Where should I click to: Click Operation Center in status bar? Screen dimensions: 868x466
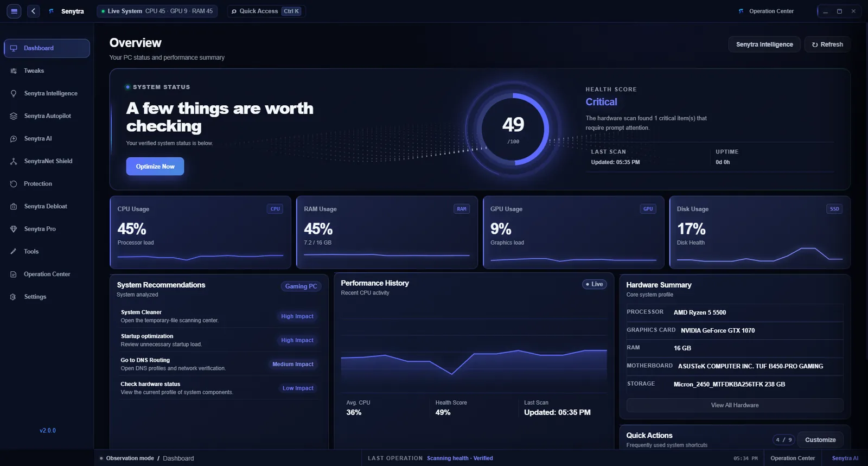coord(793,458)
